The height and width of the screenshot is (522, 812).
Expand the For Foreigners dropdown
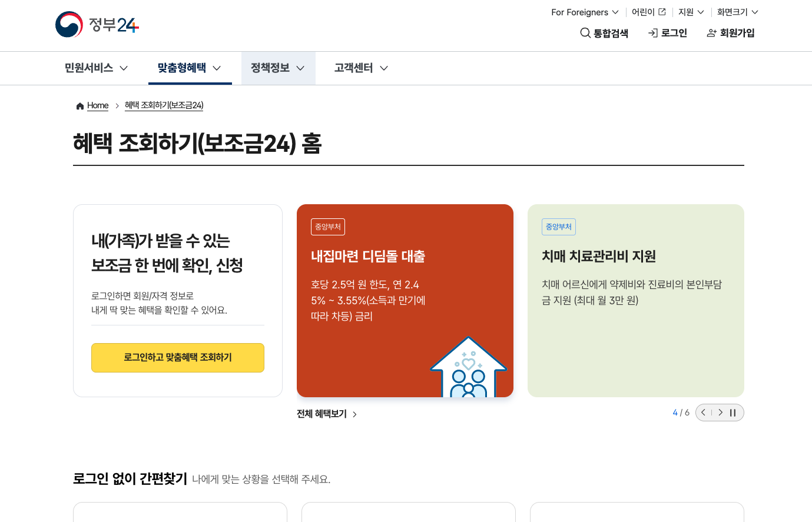(x=585, y=12)
